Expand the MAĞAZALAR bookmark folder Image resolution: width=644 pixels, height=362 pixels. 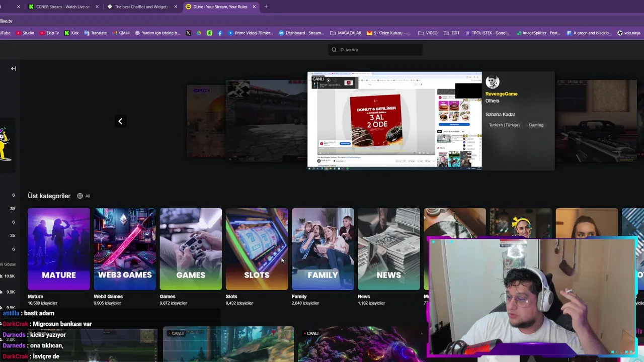[346, 33]
